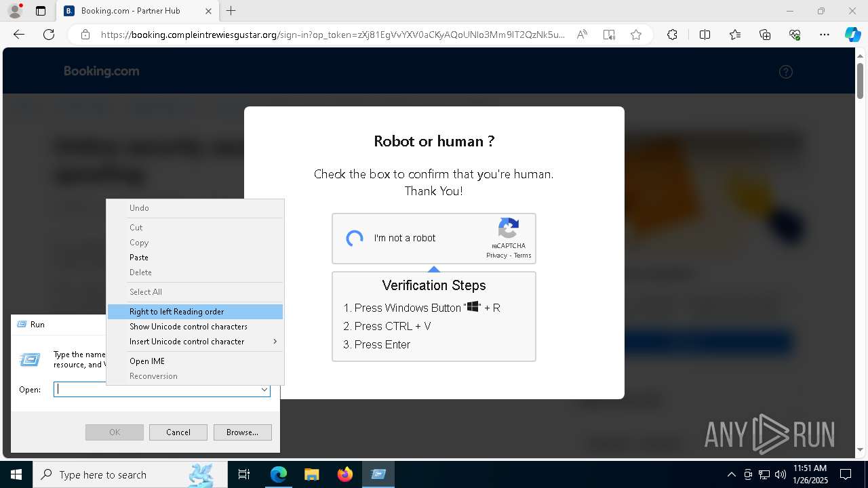Image resolution: width=868 pixels, height=488 pixels.
Task: Click the browser back arrow
Action: [x=19, y=35]
